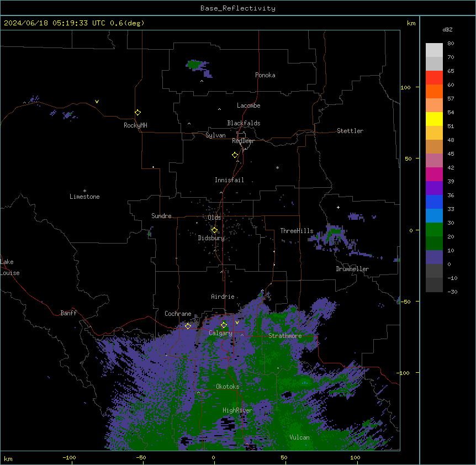Click the green echo patch west of Ponoka
476x465 pixels.
point(193,65)
